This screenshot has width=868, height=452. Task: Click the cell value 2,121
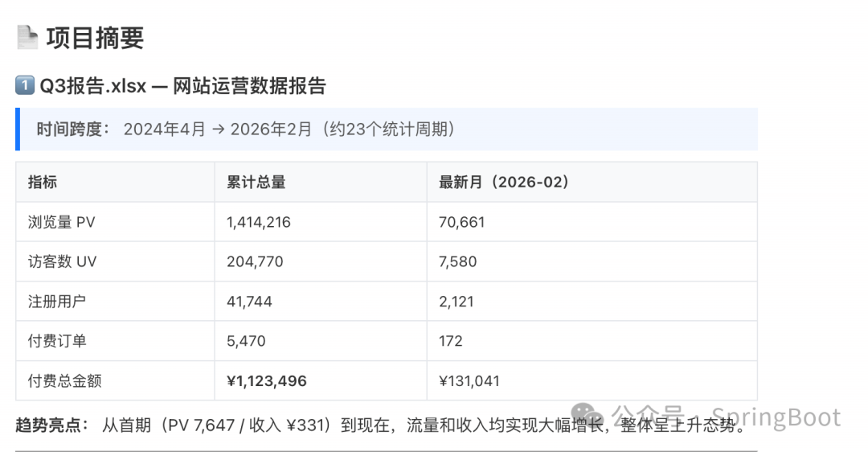(x=457, y=302)
